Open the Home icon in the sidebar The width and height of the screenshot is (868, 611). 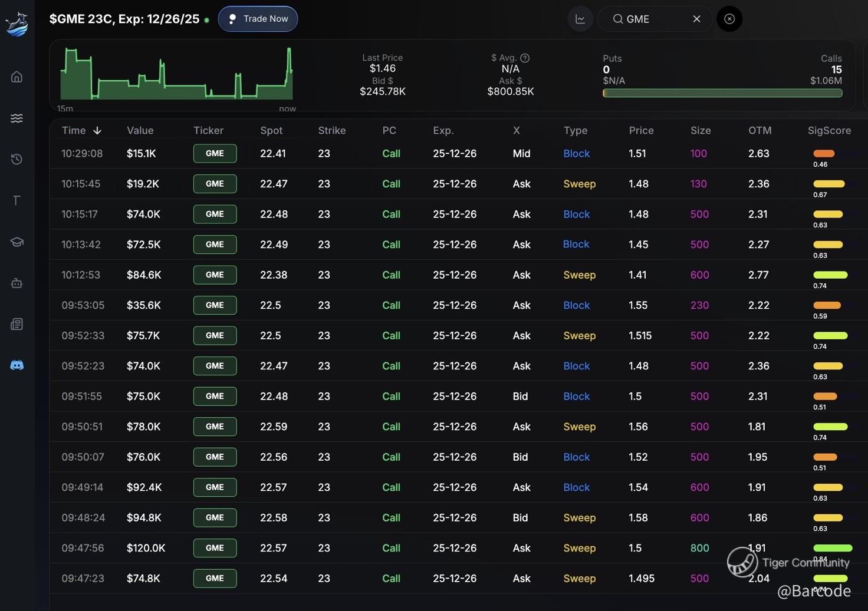coord(17,77)
